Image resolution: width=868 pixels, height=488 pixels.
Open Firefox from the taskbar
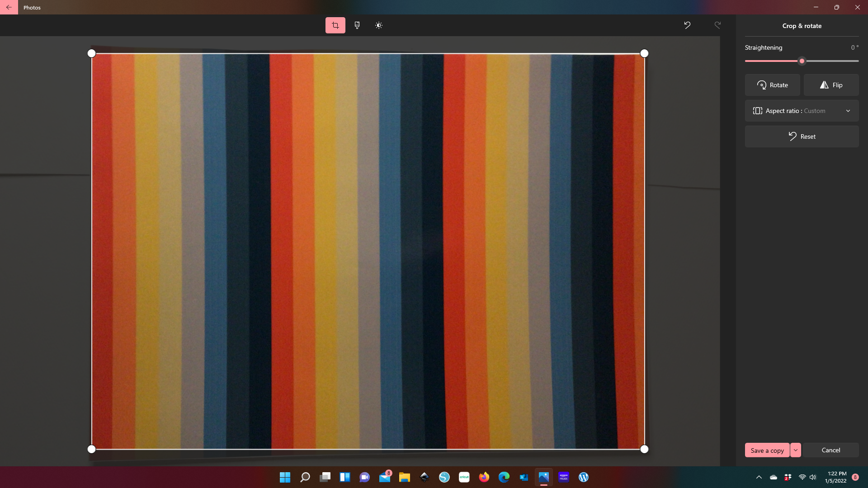coord(484,477)
